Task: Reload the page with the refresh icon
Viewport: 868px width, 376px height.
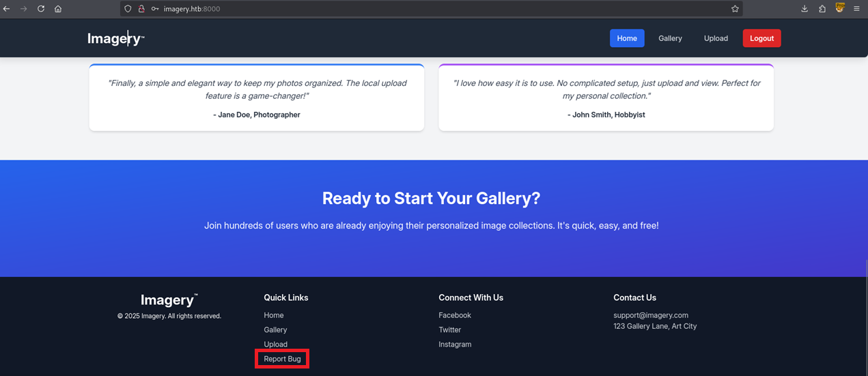Action: coord(41,9)
